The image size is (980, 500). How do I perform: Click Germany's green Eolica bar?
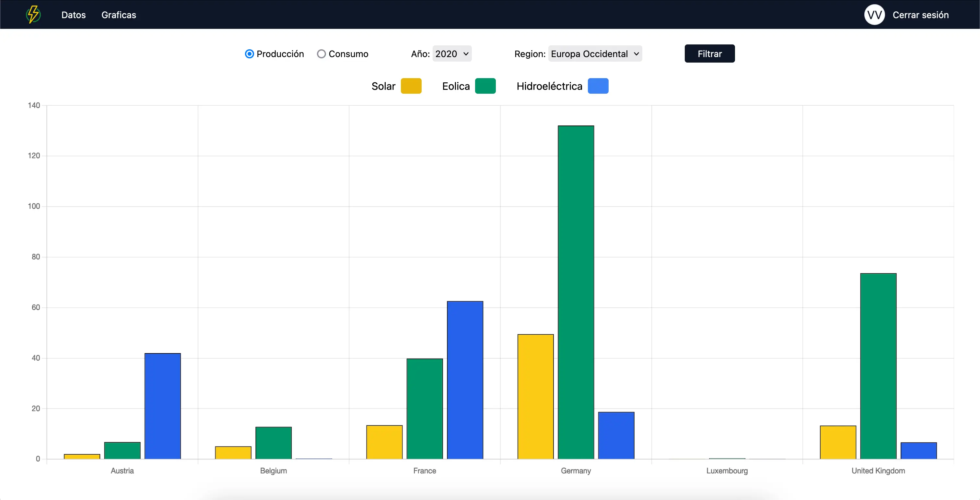(x=576, y=292)
